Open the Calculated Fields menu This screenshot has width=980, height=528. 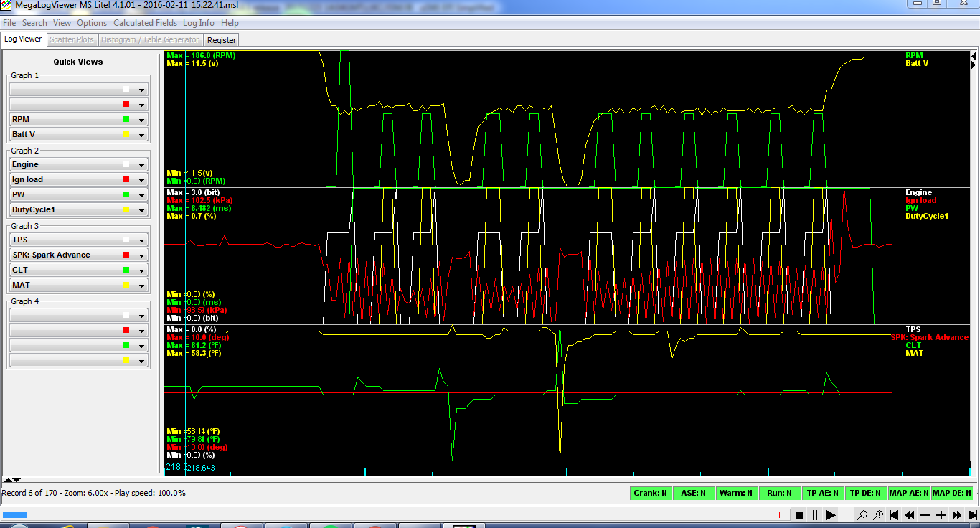click(146, 23)
